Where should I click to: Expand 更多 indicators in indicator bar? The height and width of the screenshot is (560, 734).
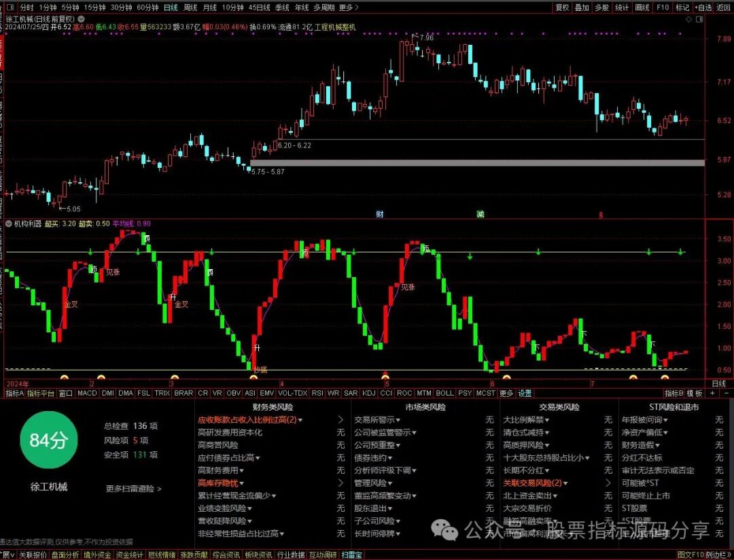pyautogui.click(x=506, y=393)
